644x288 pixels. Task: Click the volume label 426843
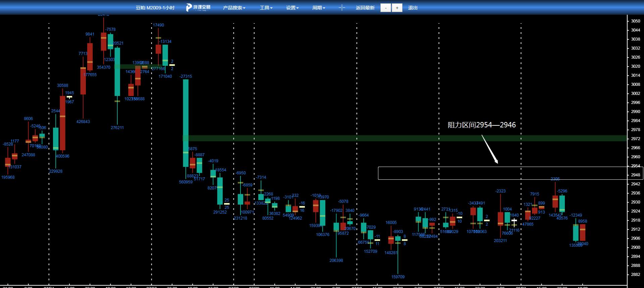[x=83, y=122]
